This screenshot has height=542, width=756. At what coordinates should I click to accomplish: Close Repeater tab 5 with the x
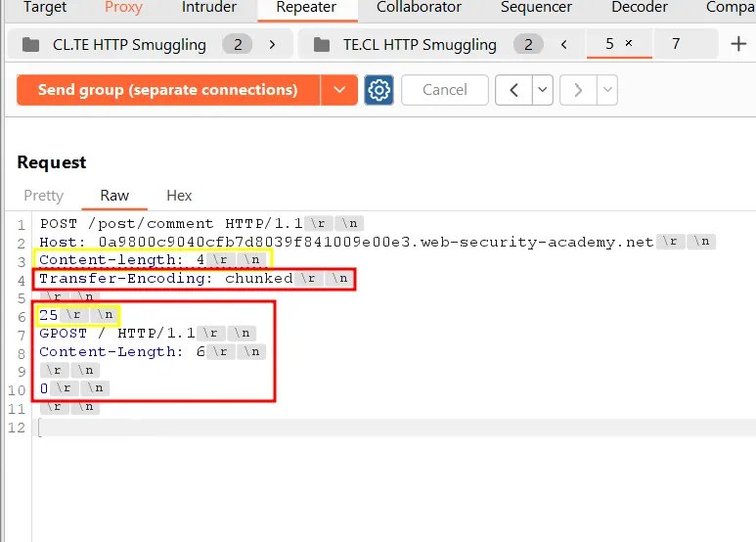click(629, 44)
